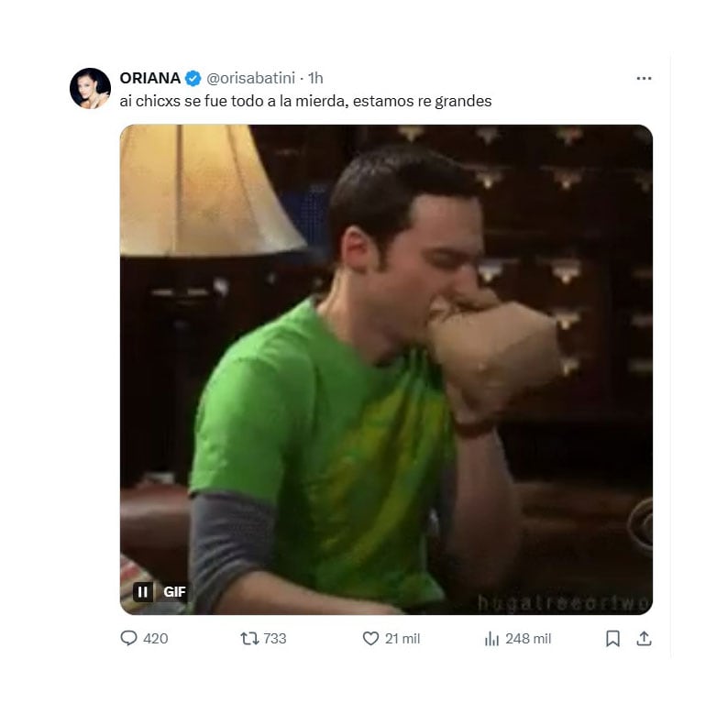Bookmark this tweet
This screenshot has width=728, height=714.
pyautogui.click(x=612, y=639)
